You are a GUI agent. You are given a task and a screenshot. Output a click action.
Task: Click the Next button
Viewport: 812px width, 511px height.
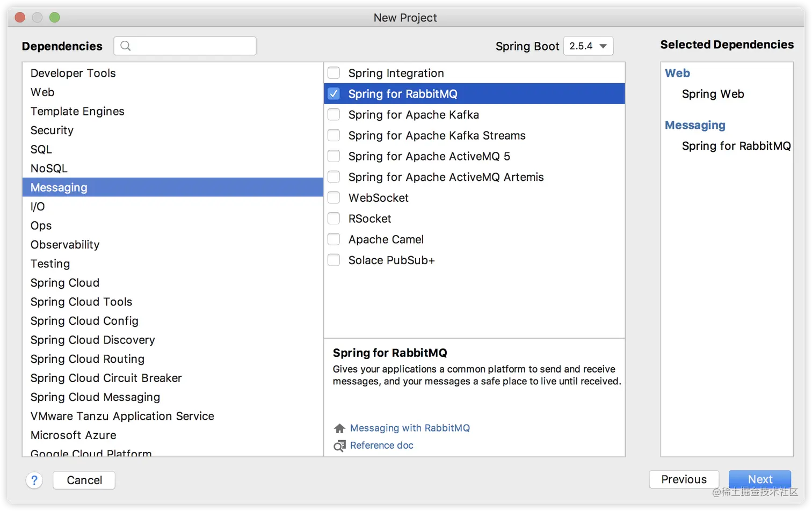[759, 479]
